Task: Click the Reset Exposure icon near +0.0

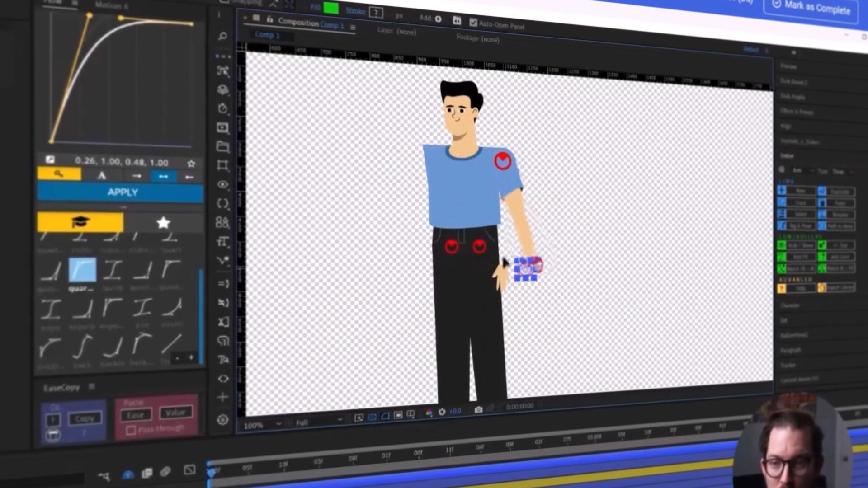Action: [442, 412]
